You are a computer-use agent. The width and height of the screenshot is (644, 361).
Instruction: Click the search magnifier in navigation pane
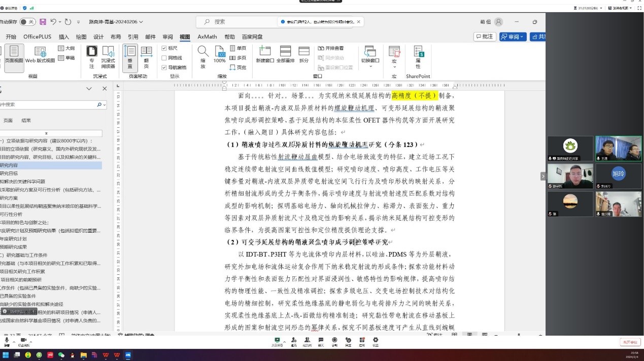[99, 104]
